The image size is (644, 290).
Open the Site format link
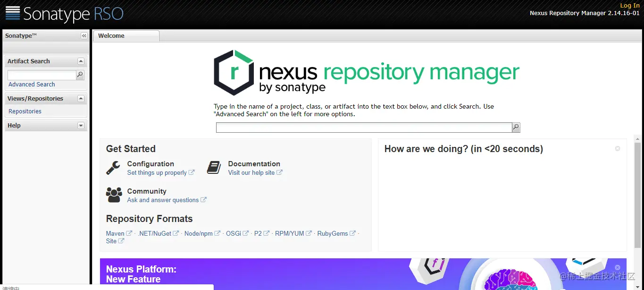[111, 241]
